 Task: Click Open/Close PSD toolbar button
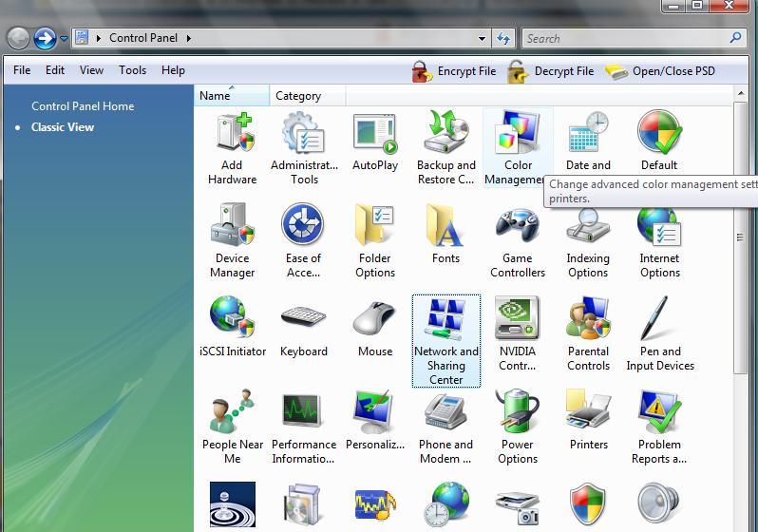click(x=660, y=71)
